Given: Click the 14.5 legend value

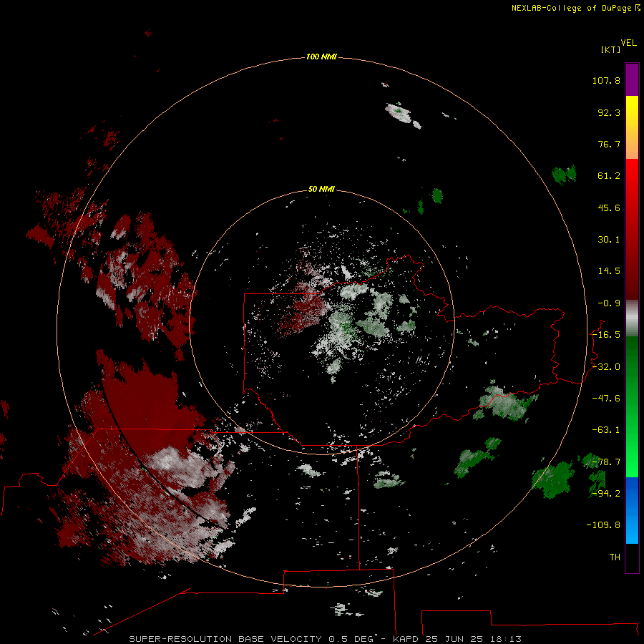Looking at the screenshot, I should pos(609,271).
